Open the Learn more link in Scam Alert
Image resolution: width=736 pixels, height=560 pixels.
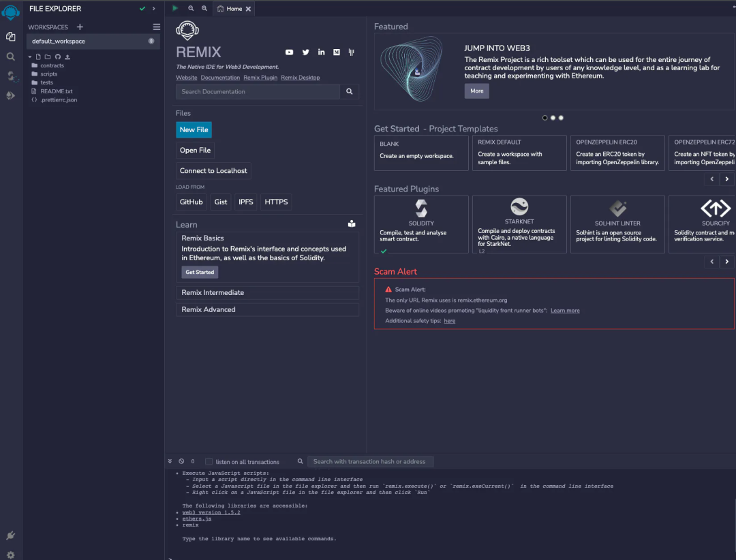(565, 310)
